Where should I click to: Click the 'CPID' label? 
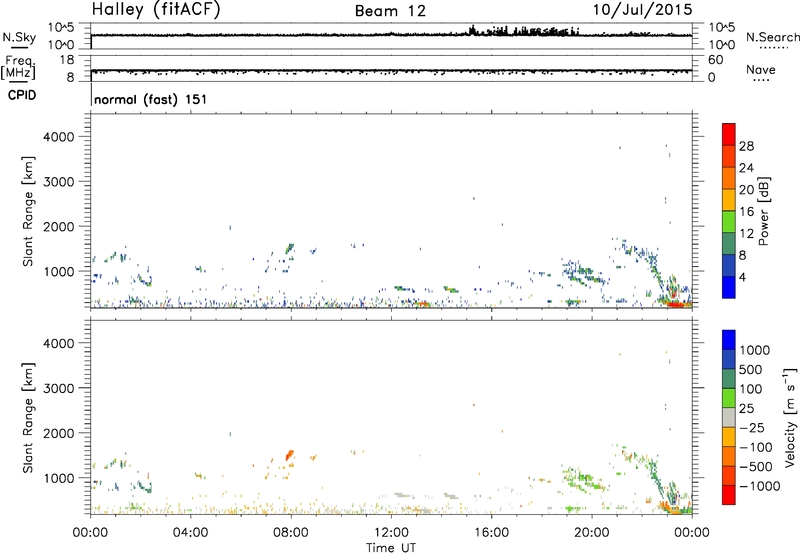click(22, 95)
